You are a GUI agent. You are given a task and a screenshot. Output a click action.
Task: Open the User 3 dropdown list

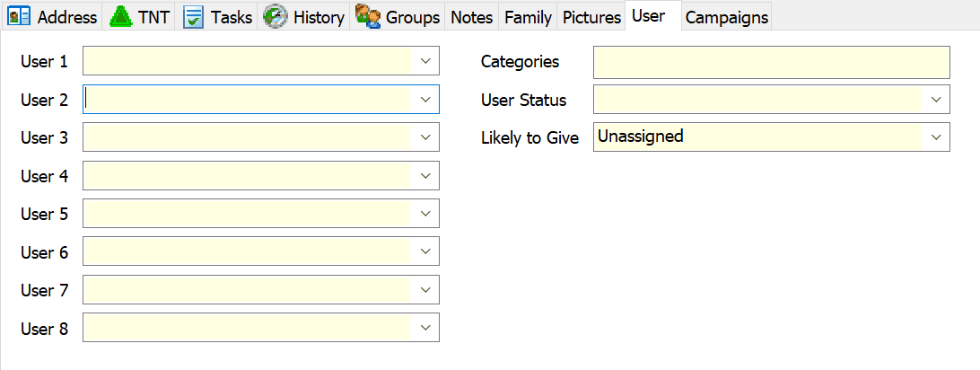point(425,137)
